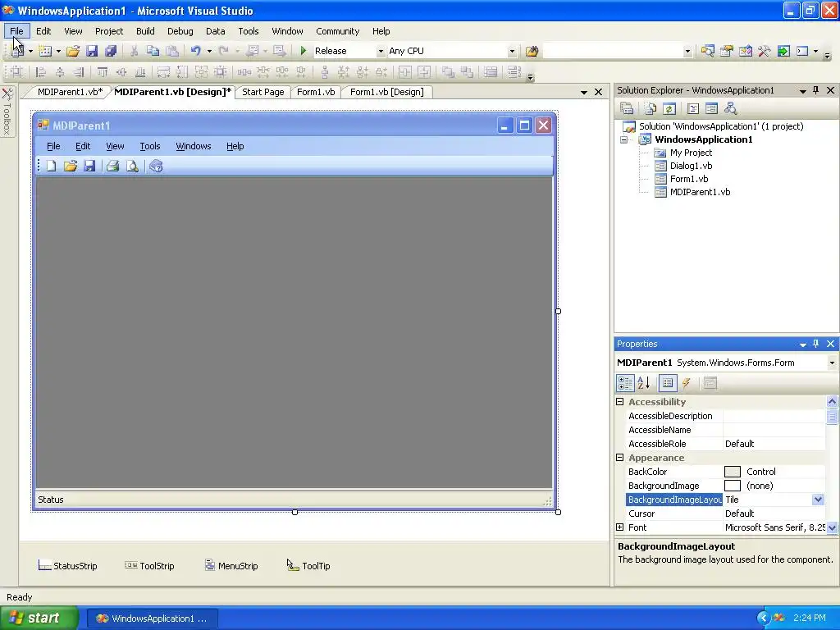Click the Open folder icon in MDIParent1 toolstrip
Viewport: 840px width, 630px height.
(71, 166)
